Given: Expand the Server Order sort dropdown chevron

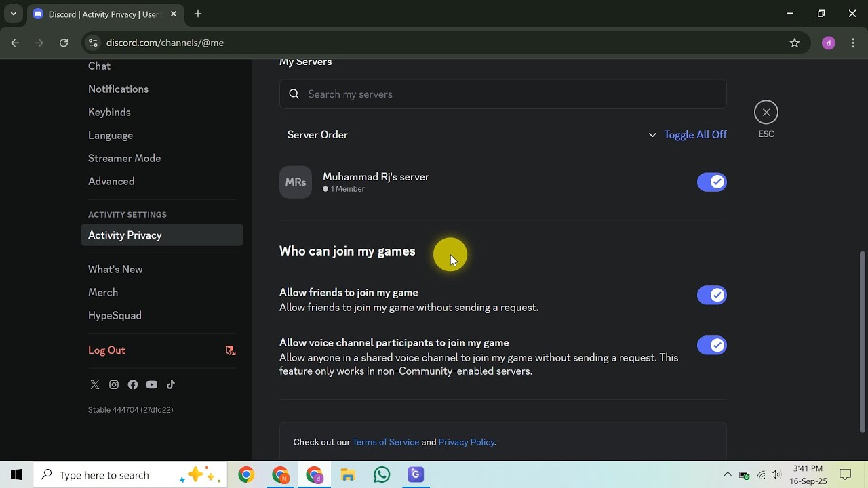Looking at the screenshot, I should (652, 135).
